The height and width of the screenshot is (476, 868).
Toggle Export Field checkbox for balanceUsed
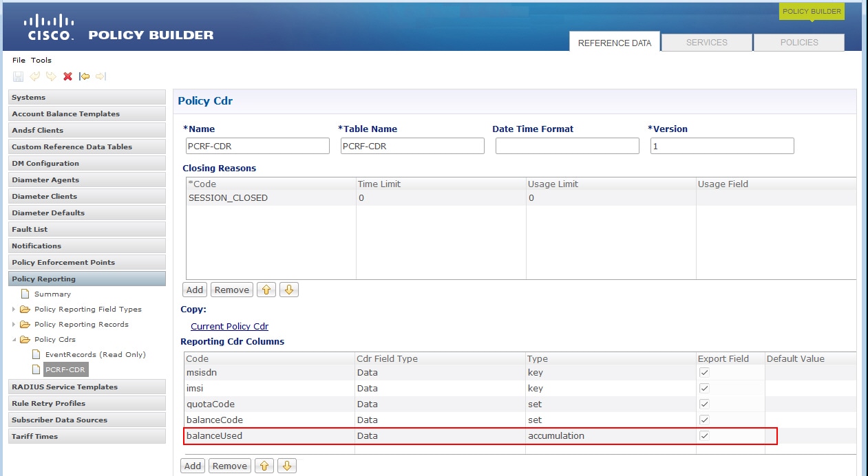pyautogui.click(x=704, y=435)
